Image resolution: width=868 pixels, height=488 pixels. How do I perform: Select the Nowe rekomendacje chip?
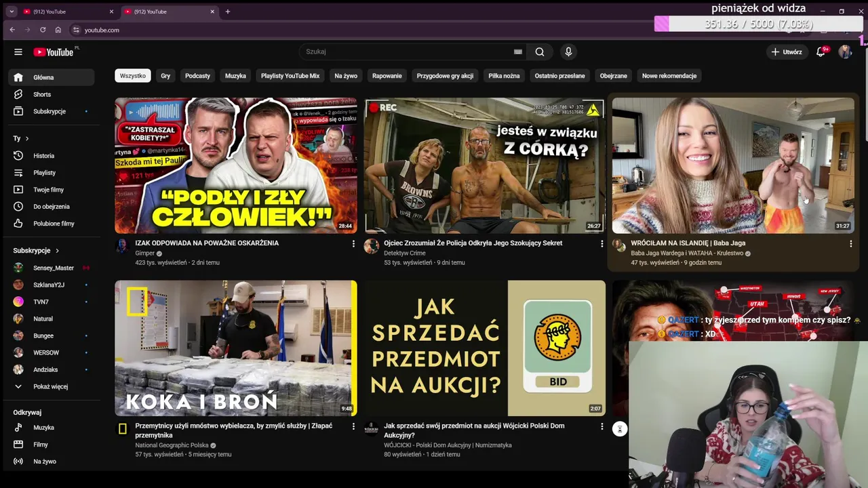(669, 76)
